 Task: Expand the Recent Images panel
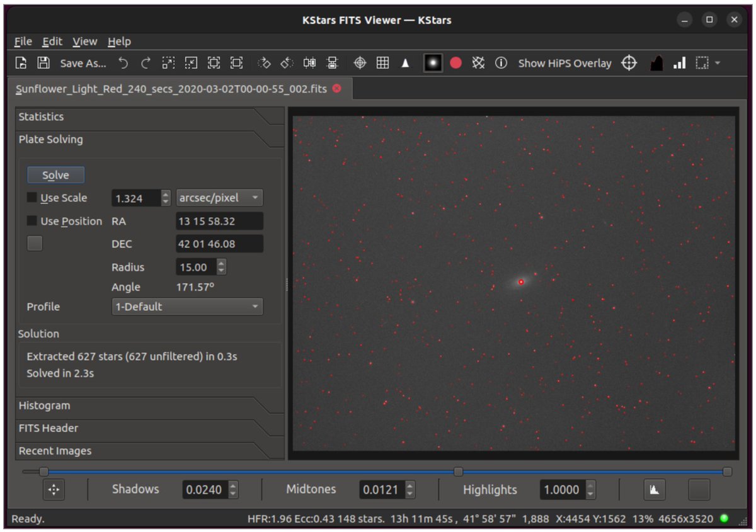pos(149,451)
